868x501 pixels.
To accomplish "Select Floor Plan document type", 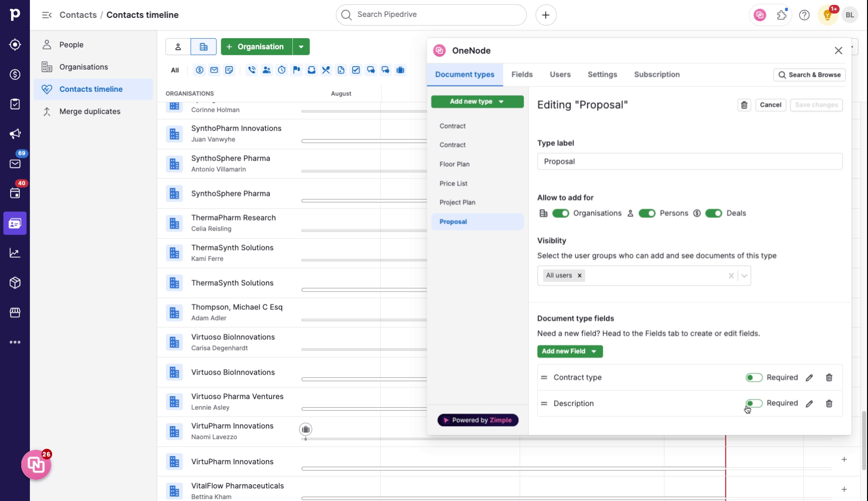I will pos(477,164).
